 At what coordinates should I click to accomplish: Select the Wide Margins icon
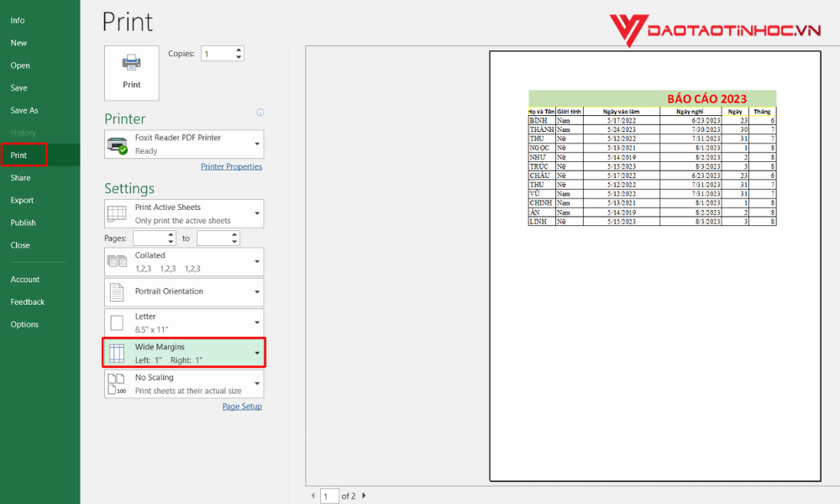pos(116,352)
